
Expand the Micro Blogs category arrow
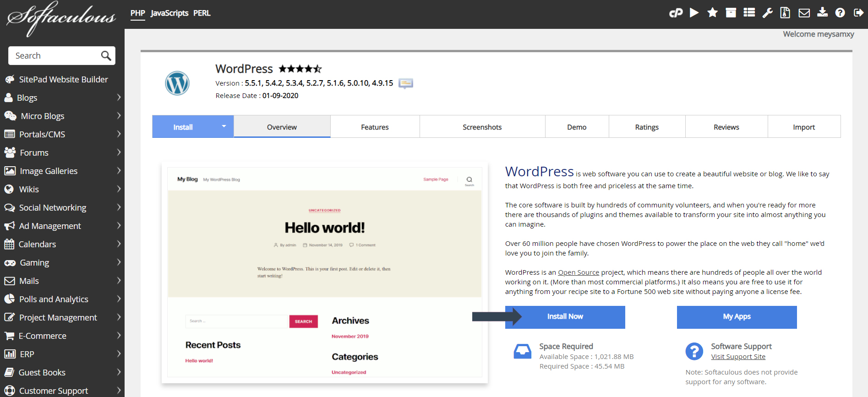coord(119,115)
